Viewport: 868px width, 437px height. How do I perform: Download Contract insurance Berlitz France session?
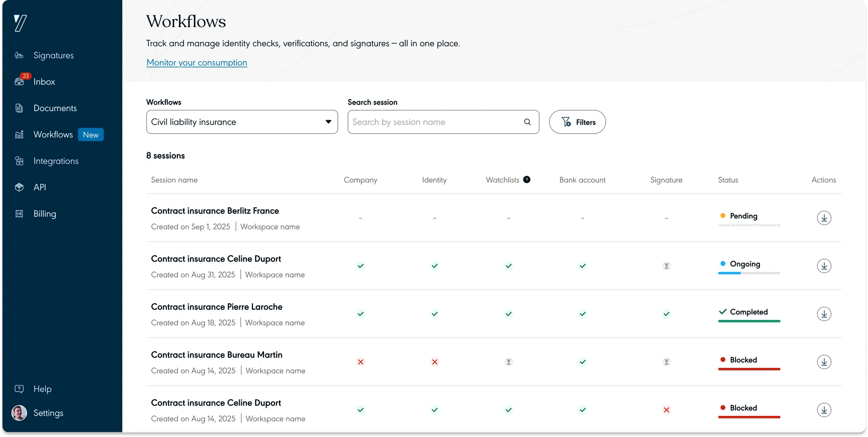824,218
